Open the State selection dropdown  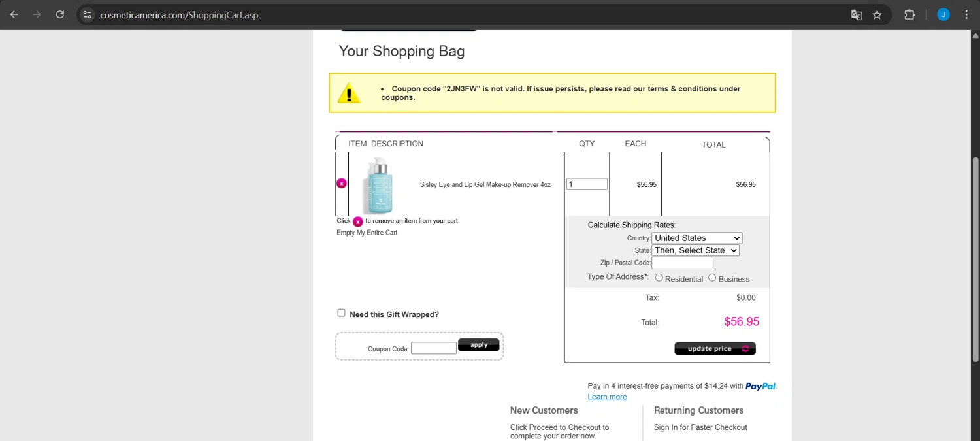(696, 250)
